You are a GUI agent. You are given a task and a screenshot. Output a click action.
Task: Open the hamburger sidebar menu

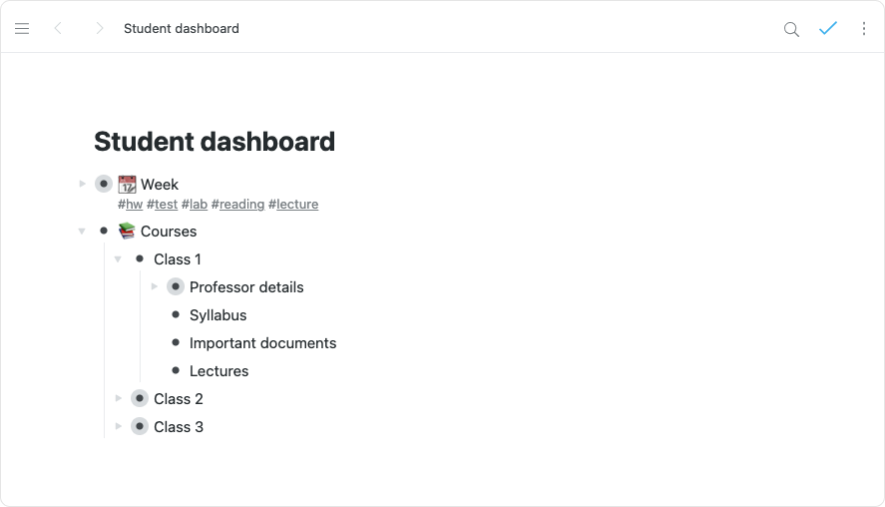pos(22,29)
